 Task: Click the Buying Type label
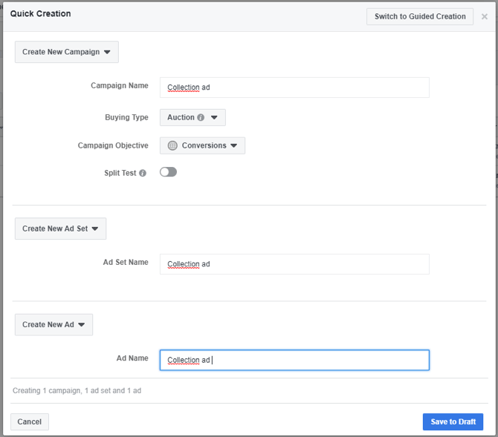pyautogui.click(x=127, y=117)
